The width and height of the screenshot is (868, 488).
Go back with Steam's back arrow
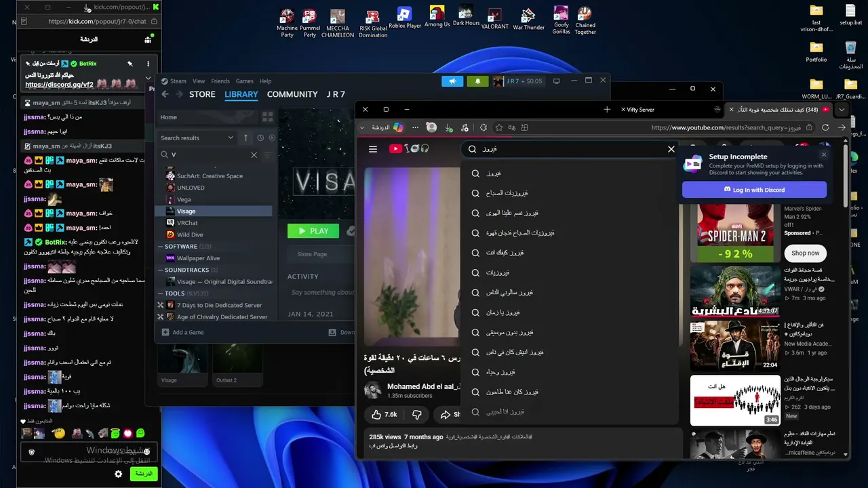[165, 94]
